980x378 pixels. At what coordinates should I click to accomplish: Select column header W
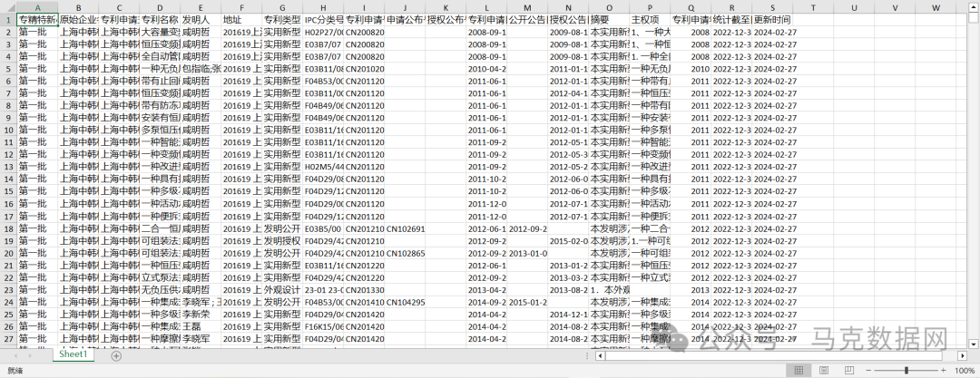936,7
